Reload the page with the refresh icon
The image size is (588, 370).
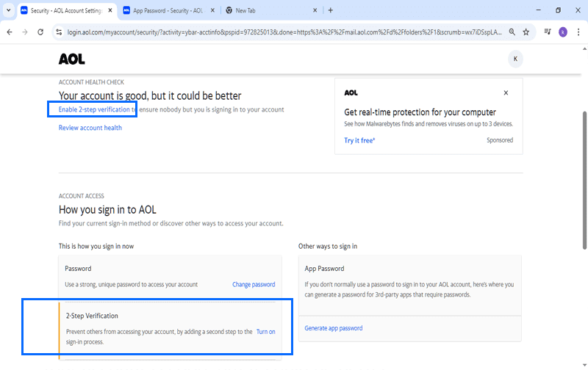(40, 32)
